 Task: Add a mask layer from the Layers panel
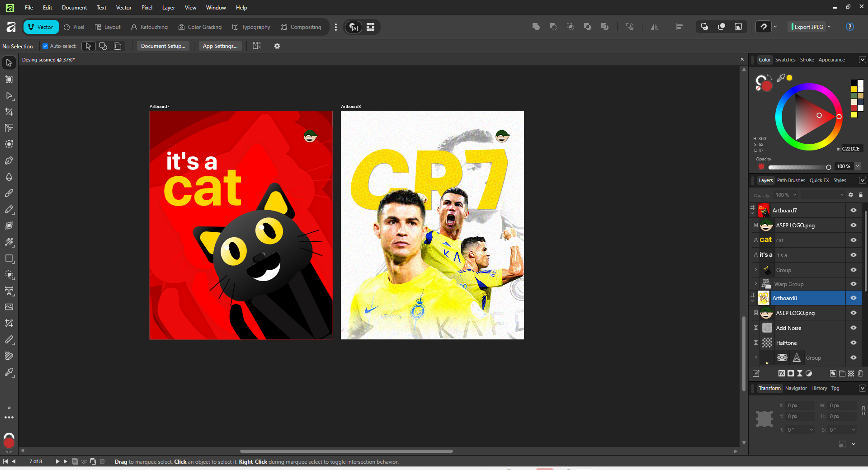[x=790, y=373]
